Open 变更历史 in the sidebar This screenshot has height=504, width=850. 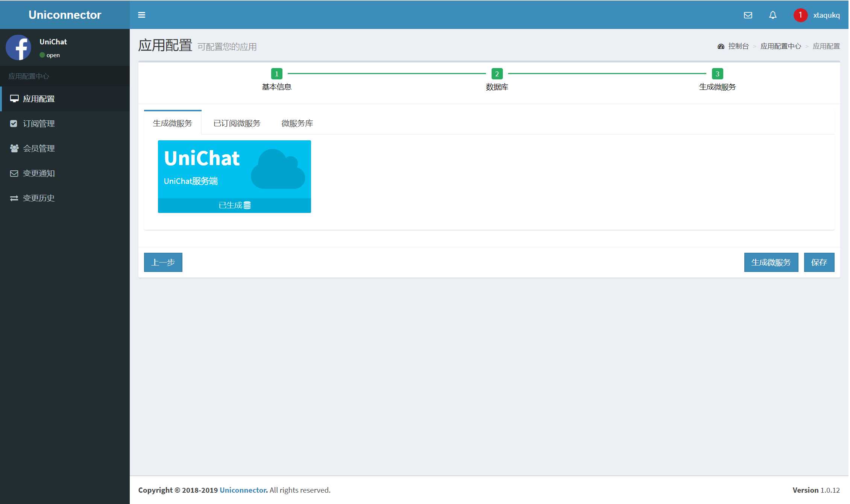click(65, 198)
